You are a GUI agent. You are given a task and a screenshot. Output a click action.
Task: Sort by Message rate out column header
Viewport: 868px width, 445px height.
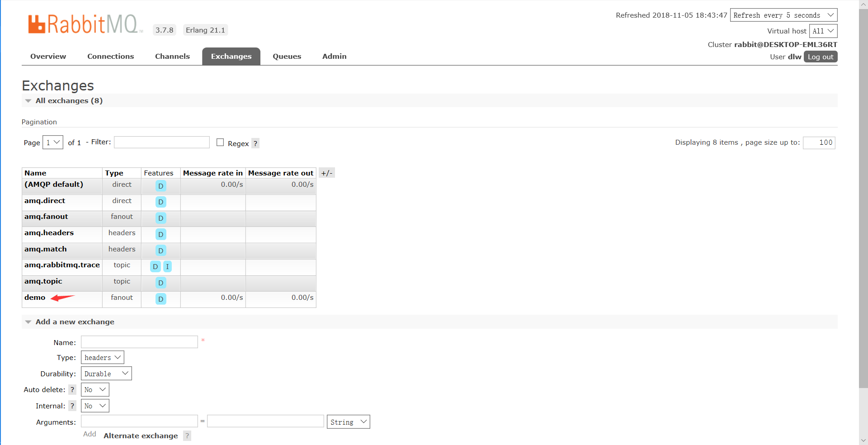click(x=281, y=173)
